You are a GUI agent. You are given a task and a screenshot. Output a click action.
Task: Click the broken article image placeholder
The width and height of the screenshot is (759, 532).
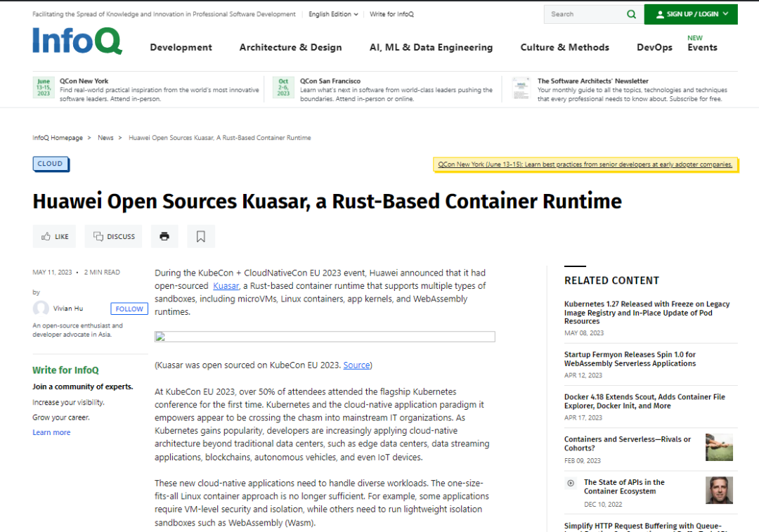click(x=325, y=337)
